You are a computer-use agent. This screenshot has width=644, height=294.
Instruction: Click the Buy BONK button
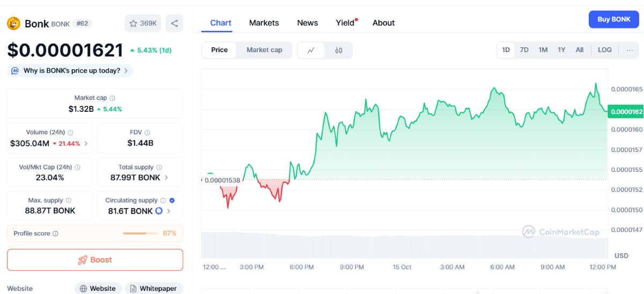coord(614,19)
